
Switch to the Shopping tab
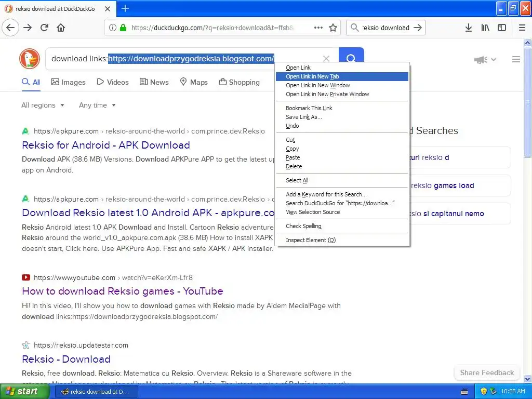point(239,82)
